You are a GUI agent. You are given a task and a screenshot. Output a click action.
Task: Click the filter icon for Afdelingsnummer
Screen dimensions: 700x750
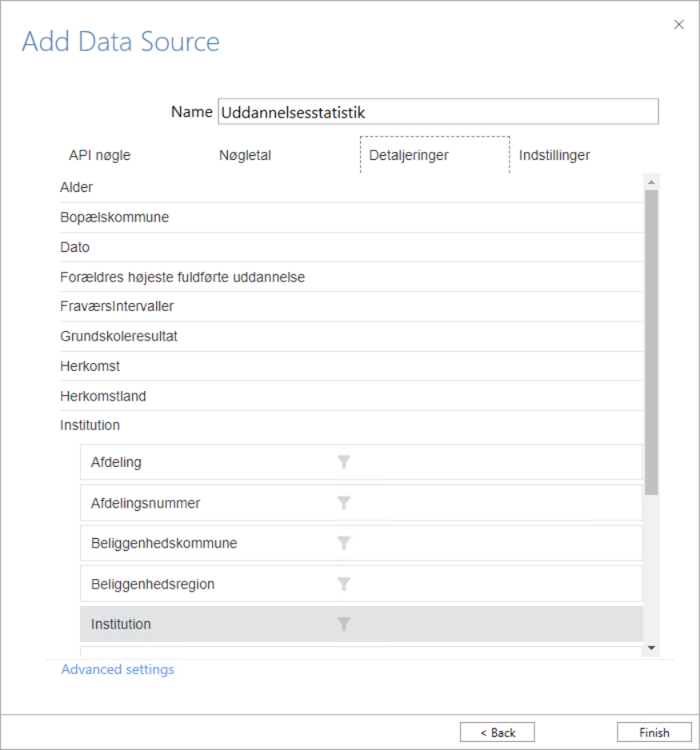pos(343,503)
